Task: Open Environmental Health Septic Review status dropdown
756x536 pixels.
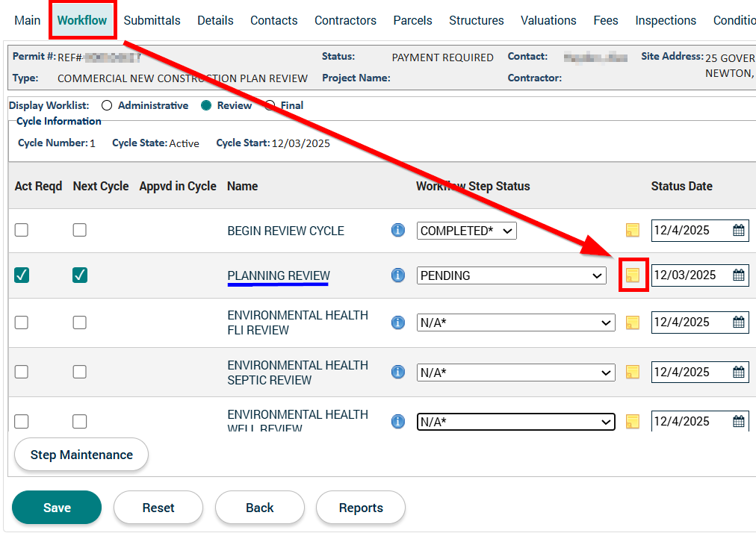Action: pos(515,373)
